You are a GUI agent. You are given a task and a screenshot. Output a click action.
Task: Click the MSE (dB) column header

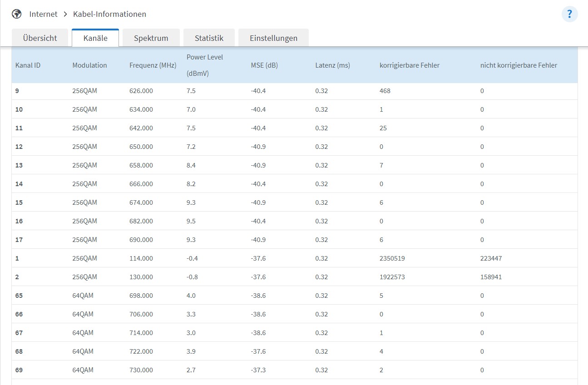coord(264,65)
